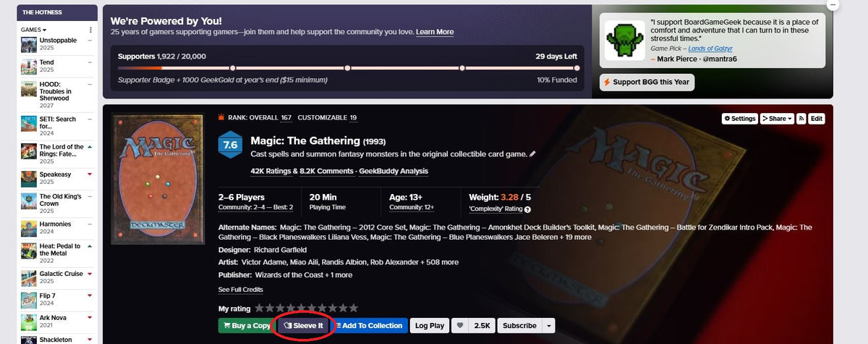Open 42K Ratings link

point(271,171)
